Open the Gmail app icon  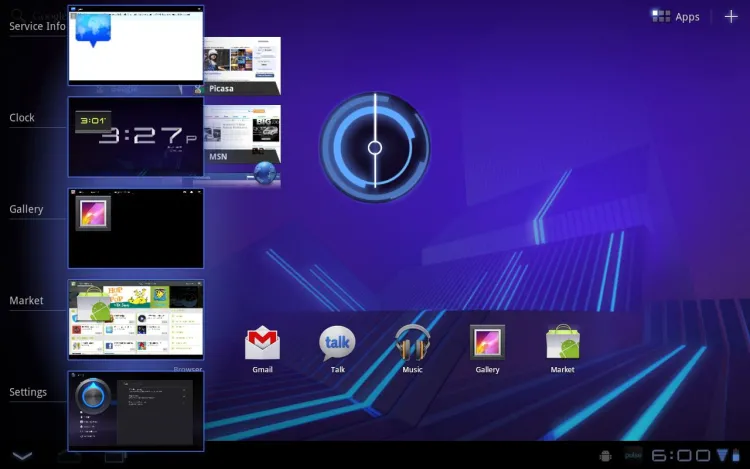(262, 344)
